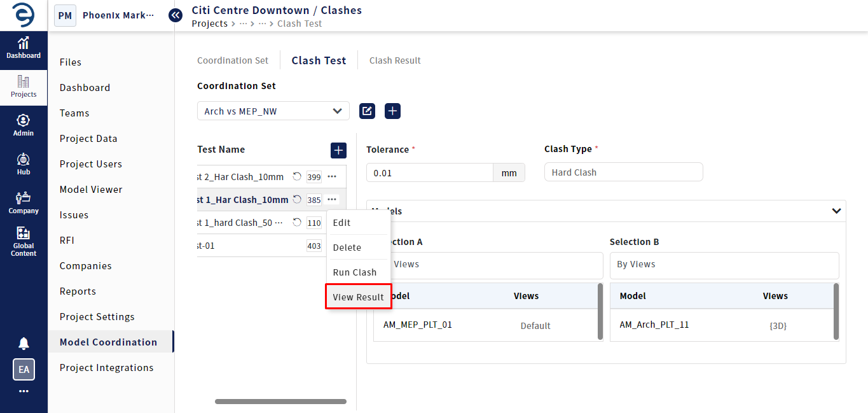Open the Selection A By Views dropdown
Image resolution: width=868 pixels, height=413 pixels.
pyautogui.click(x=488, y=265)
